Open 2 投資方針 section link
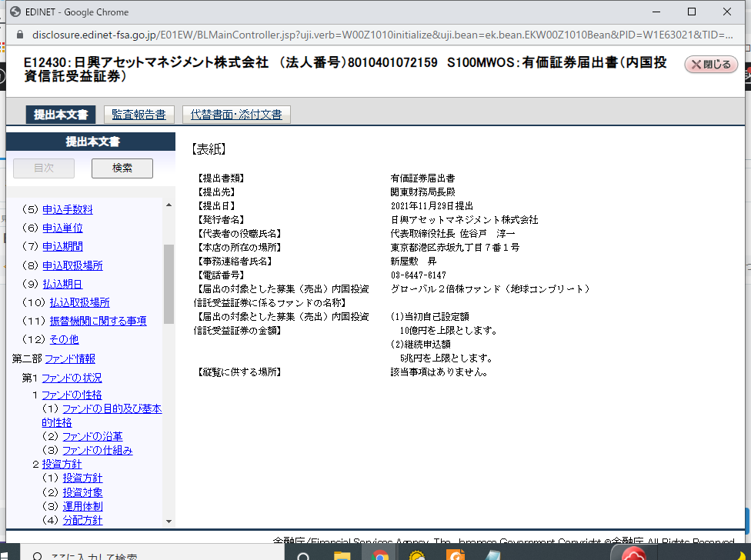Viewport: 751px width, 560px height. tap(62, 465)
